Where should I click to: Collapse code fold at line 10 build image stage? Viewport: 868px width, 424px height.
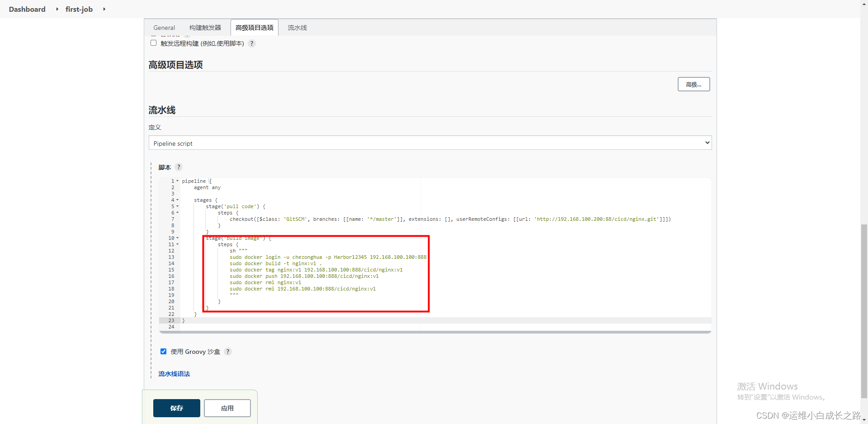pyautogui.click(x=177, y=238)
